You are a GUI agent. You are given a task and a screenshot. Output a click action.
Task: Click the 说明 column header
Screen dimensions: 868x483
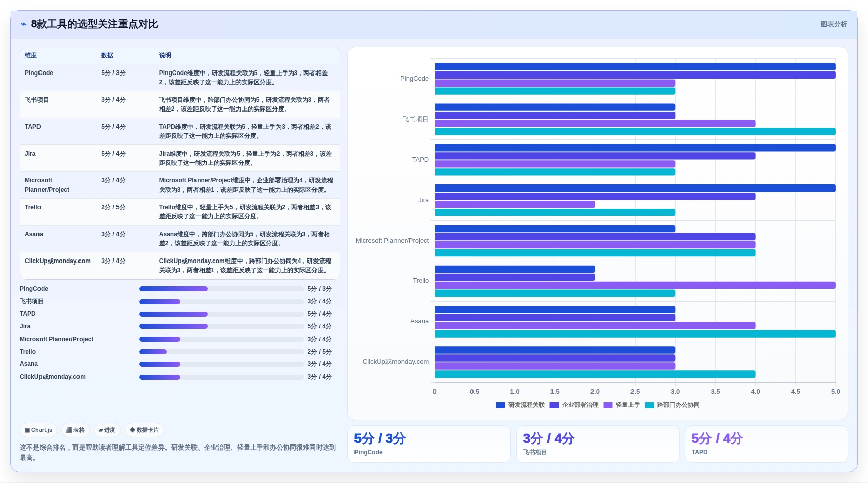pyautogui.click(x=165, y=56)
